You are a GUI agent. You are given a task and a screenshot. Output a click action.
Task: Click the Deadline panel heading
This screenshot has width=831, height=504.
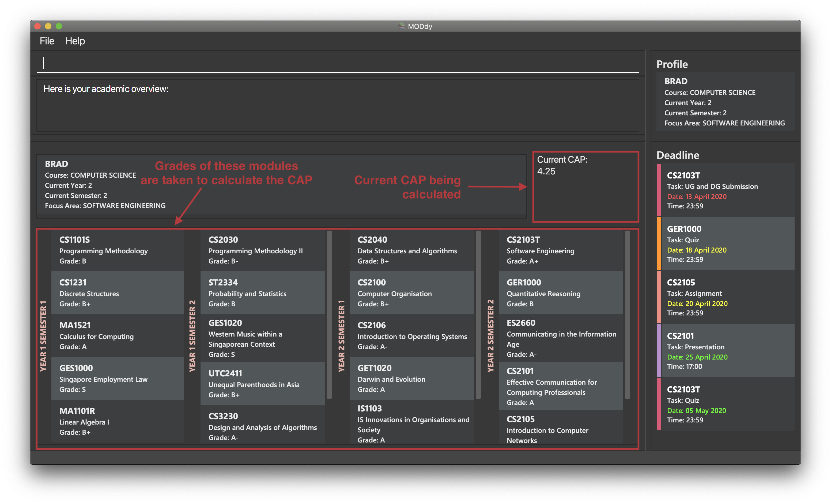click(x=678, y=155)
